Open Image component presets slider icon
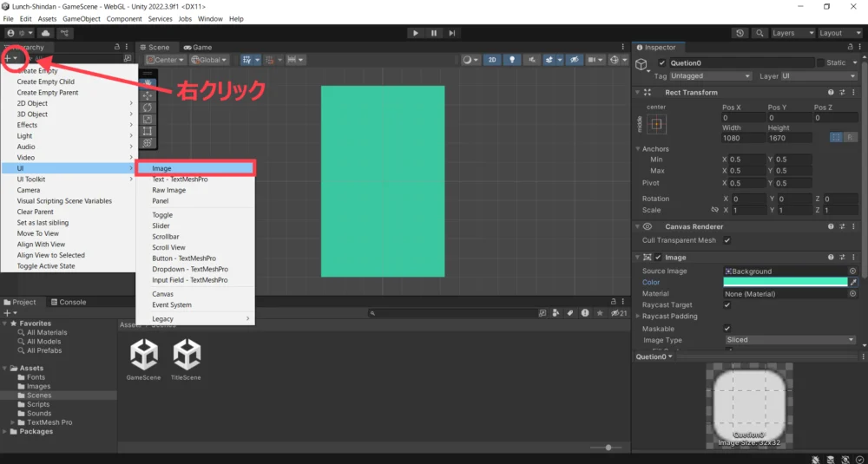 pyautogui.click(x=843, y=258)
